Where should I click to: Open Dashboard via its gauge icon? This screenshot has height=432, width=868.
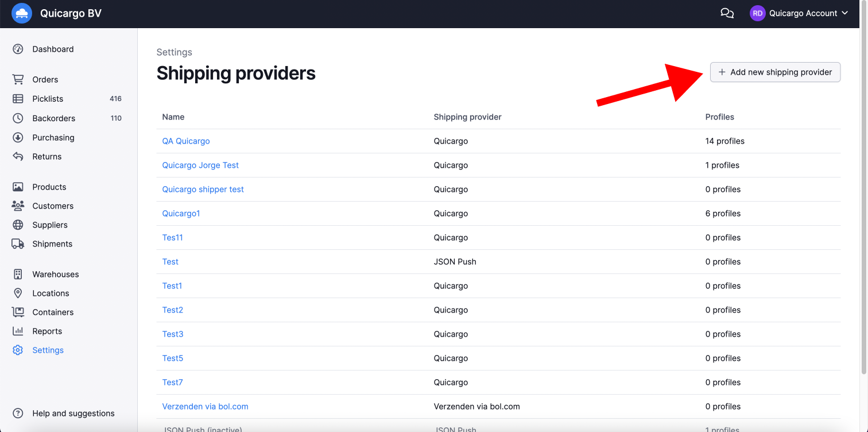coord(18,49)
